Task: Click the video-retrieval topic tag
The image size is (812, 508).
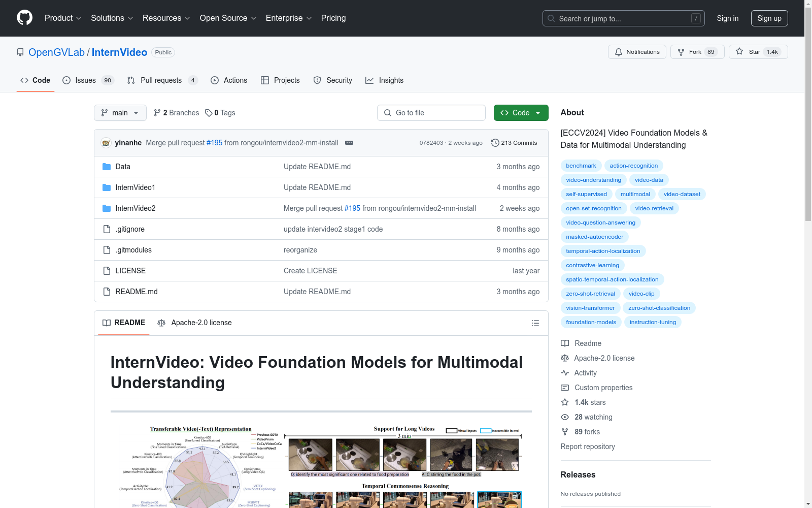Action: click(x=654, y=208)
